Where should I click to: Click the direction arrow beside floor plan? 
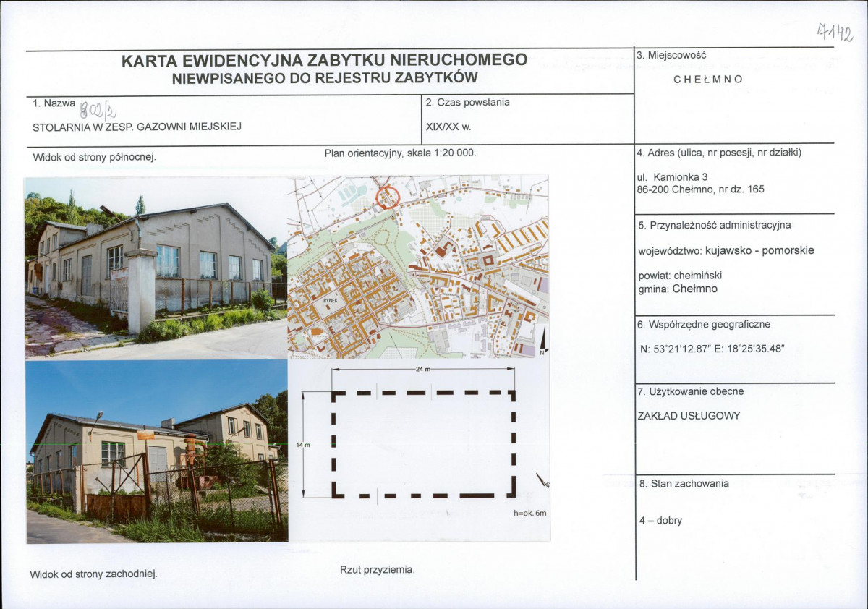542,480
